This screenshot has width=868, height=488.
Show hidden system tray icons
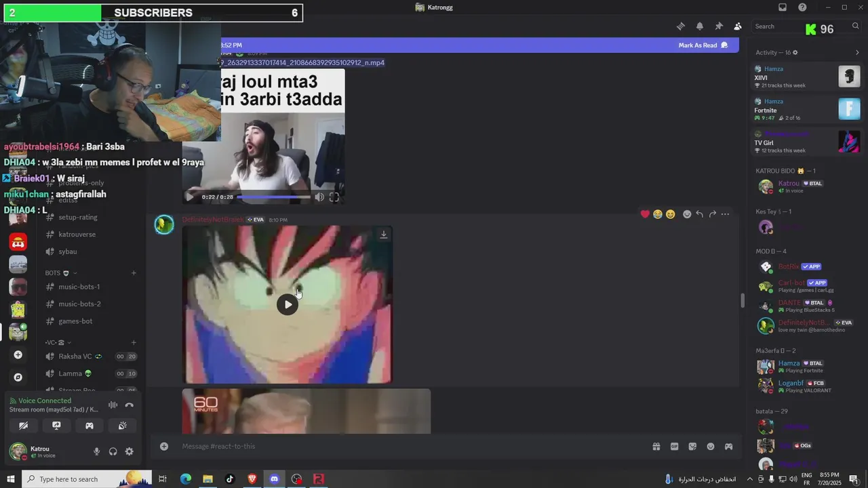pyautogui.click(x=750, y=479)
